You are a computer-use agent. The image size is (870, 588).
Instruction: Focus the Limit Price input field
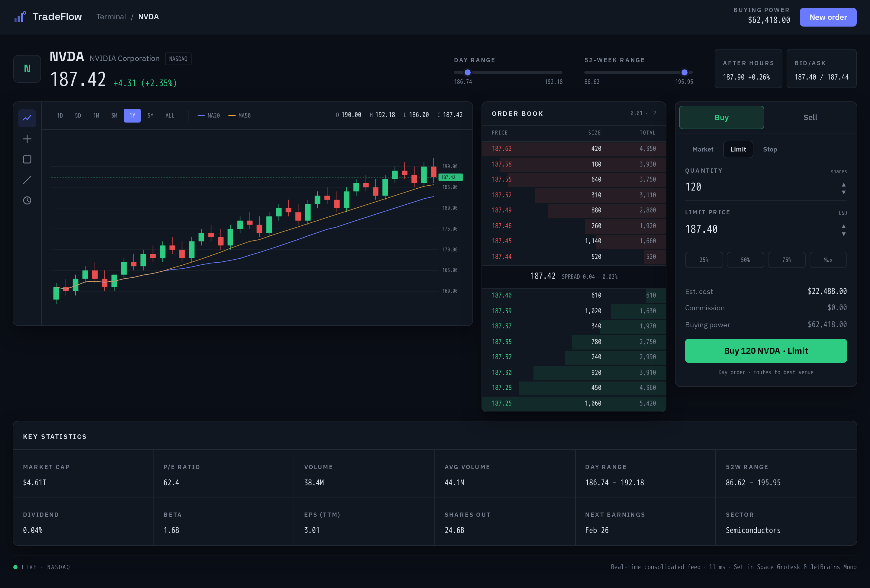pos(760,229)
